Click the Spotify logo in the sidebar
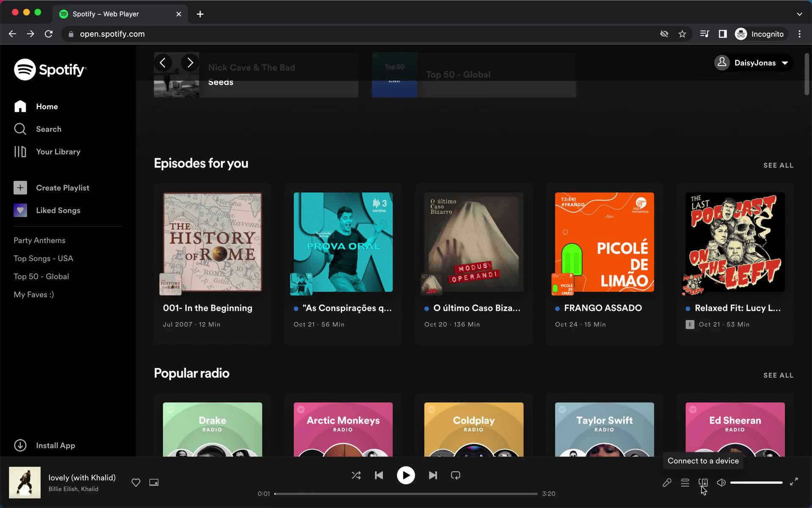 click(50, 69)
